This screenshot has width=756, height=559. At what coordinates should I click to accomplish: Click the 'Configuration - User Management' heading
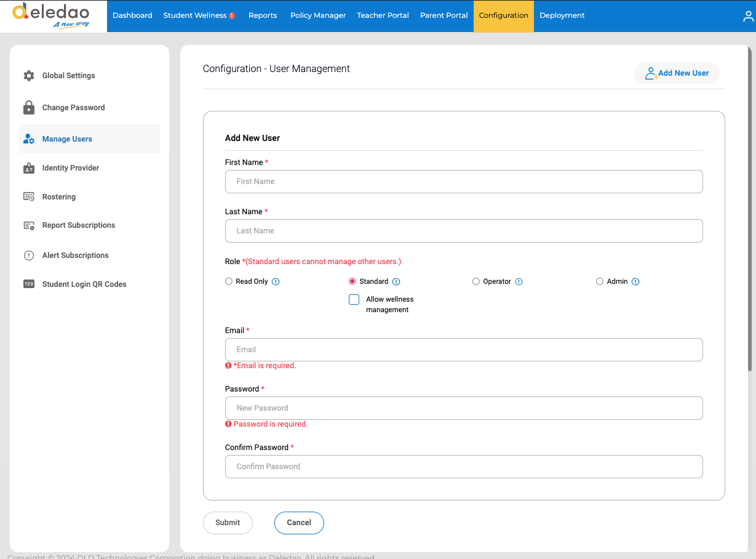point(276,69)
